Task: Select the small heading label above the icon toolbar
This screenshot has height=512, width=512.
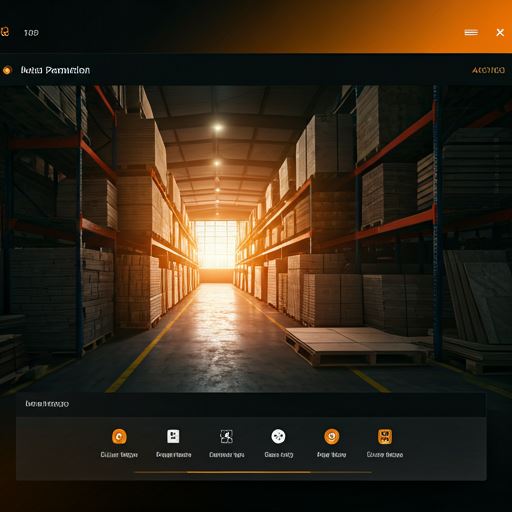Action: [x=47, y=404]
